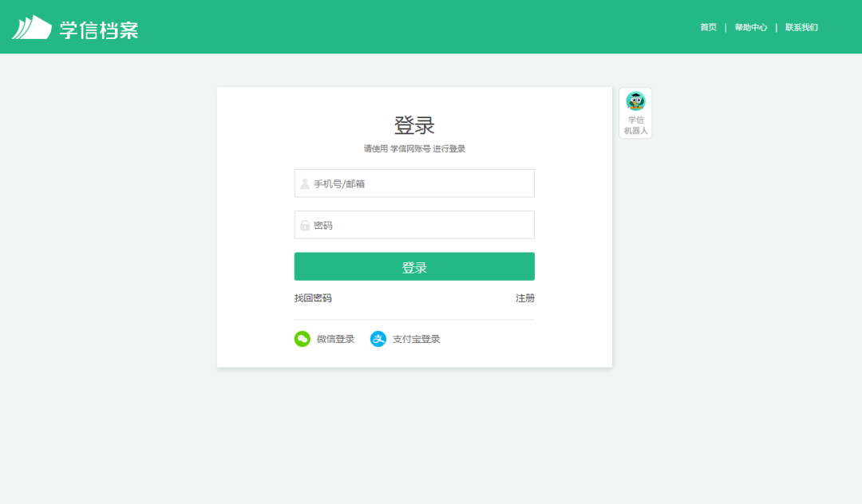Screen dimensions: 862x504
Task: Open 帮助中心 in the header
Action: (x=750, y=26)
